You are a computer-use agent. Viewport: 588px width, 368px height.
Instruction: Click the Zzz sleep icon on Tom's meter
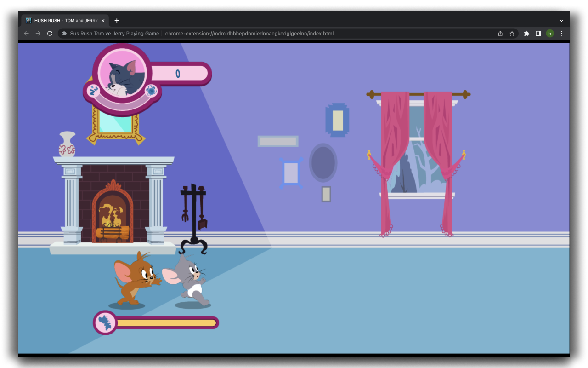pyautogui.click(x=93, y=91)
